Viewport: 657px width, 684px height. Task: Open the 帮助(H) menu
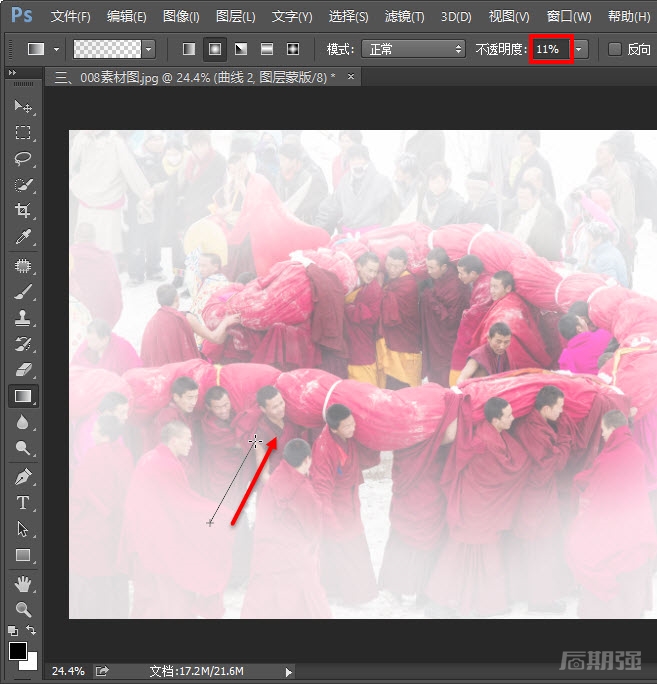629,17
